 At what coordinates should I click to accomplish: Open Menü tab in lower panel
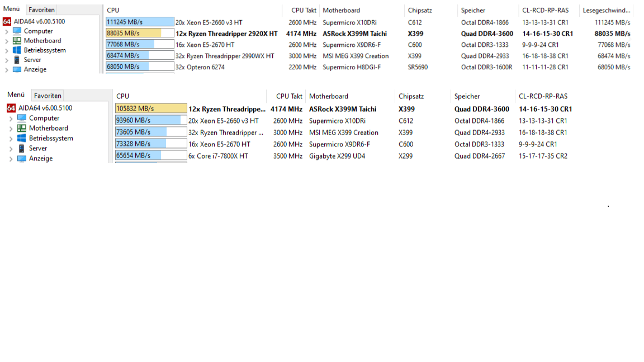tap(16, 95)
